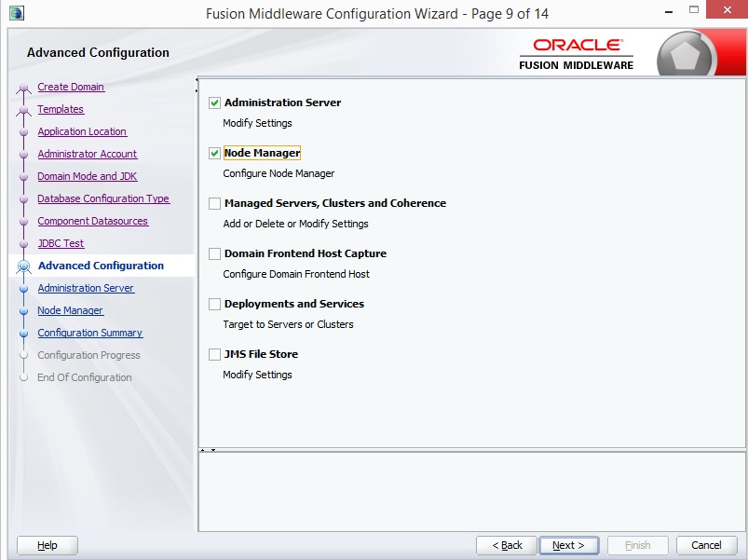The width and height of the screenshot is (748, 560).
Task: Go to Administration Server step link
Action: (x=86, y=288)
